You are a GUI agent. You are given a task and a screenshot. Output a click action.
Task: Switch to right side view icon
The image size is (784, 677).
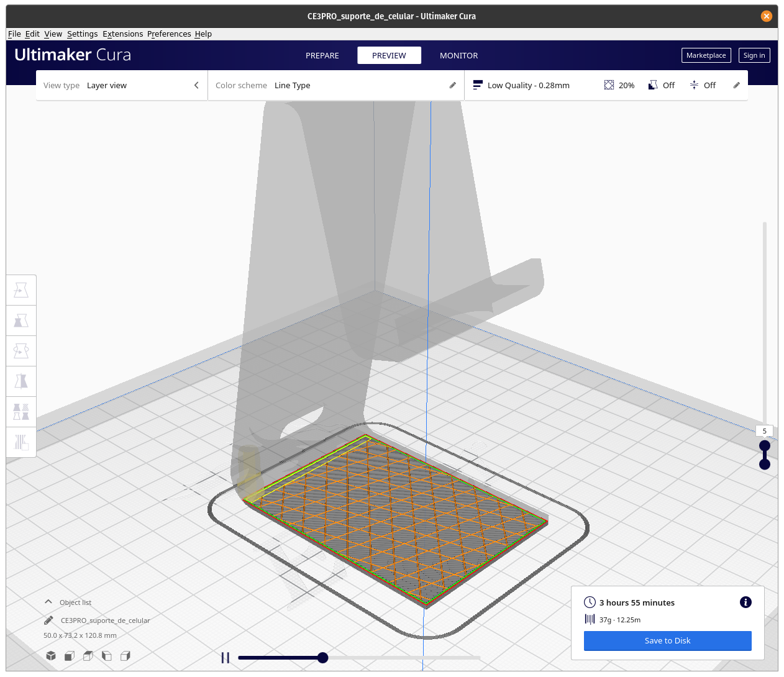125,656
